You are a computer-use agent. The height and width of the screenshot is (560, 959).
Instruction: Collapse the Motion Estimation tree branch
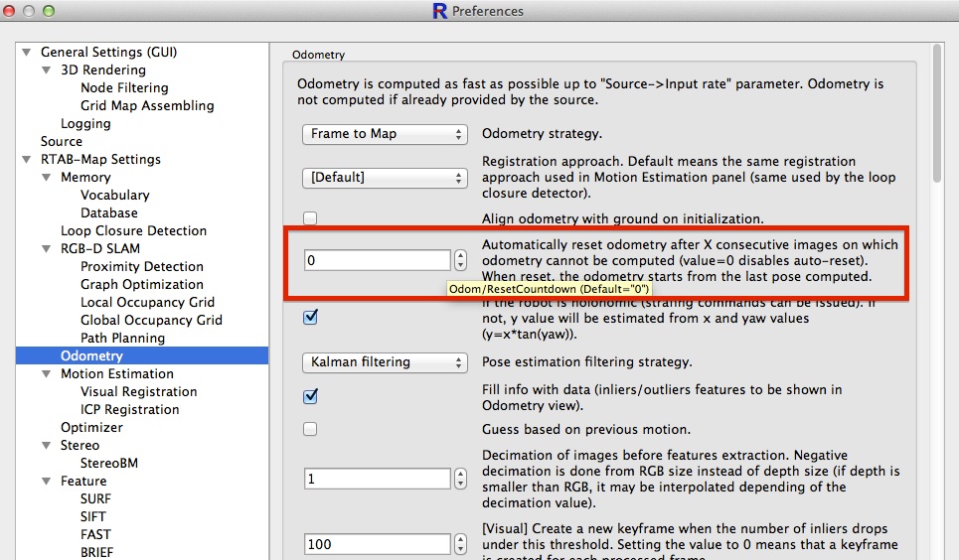pyautogui.click(x=47, y=374)
